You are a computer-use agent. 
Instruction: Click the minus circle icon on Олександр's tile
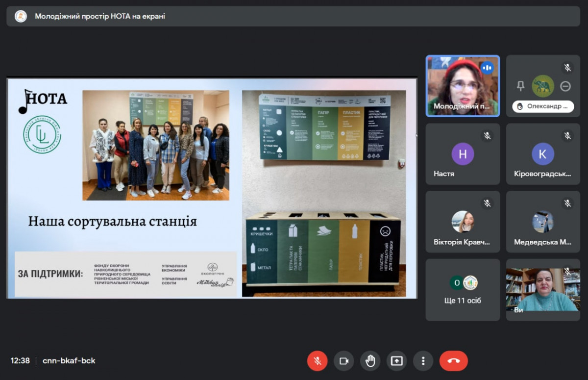(565, 86)
